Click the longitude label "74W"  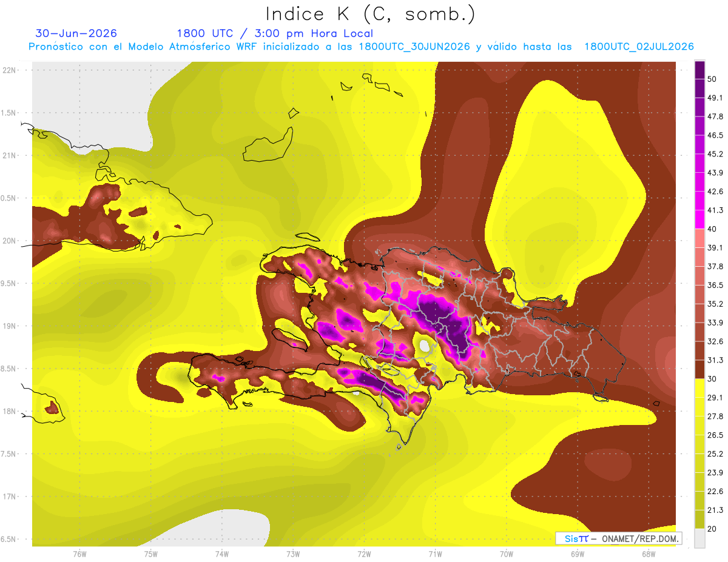pyautogui.click(x=221, y=554)
